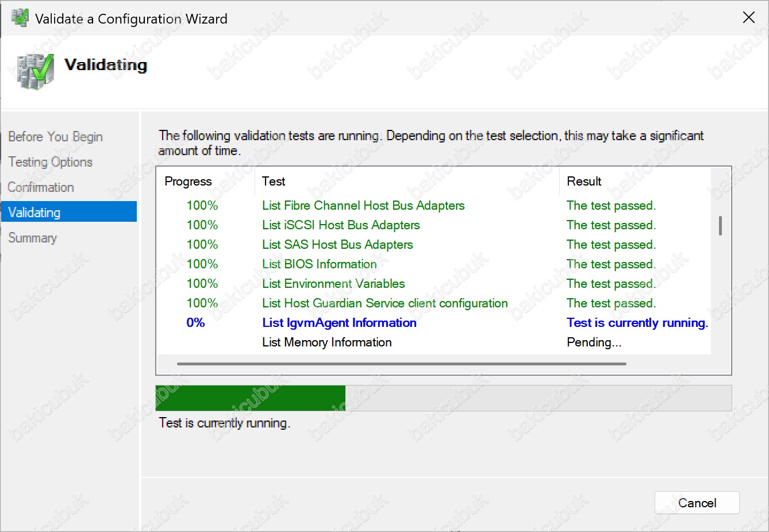
Task: Click the horizontal scrollbar under test list
Action: coord(401,364)
